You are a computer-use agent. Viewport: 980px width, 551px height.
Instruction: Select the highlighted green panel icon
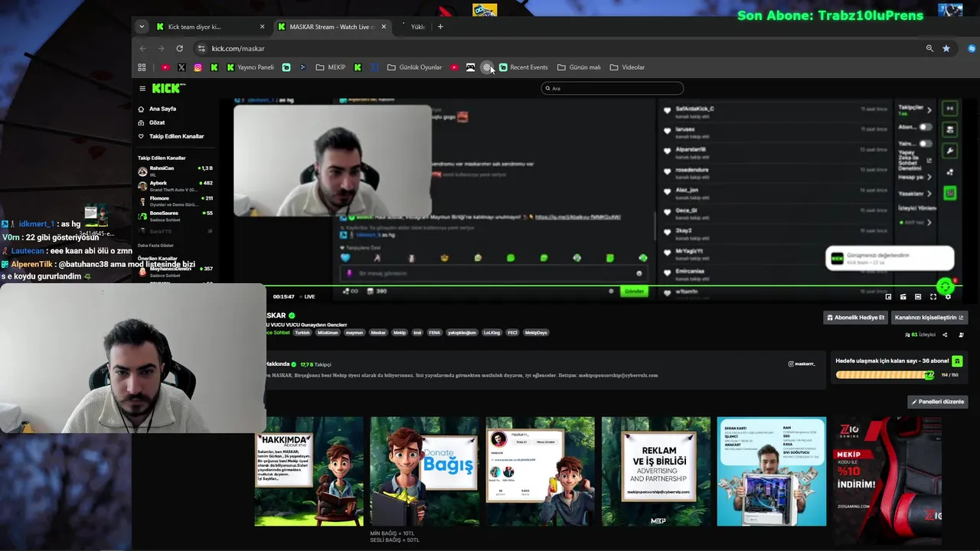(950, 194)
